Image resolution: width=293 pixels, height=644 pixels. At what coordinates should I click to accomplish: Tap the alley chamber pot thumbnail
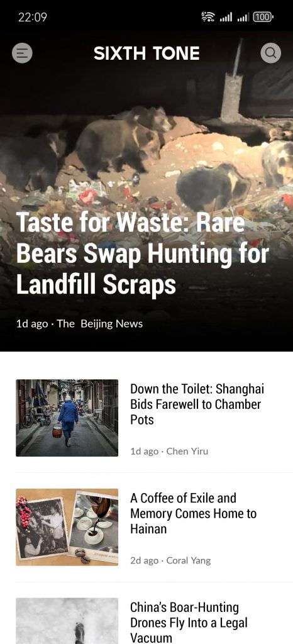[x=67, y=418]
